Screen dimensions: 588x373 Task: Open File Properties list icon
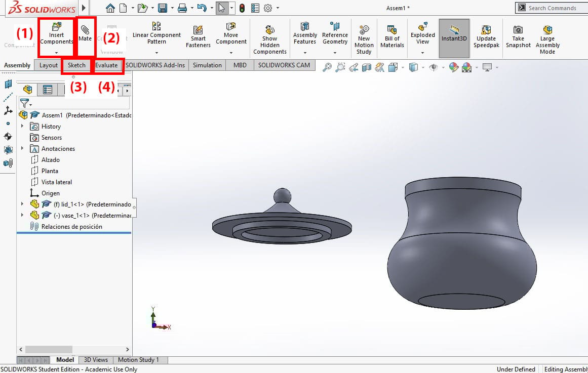tap(255, 8)
